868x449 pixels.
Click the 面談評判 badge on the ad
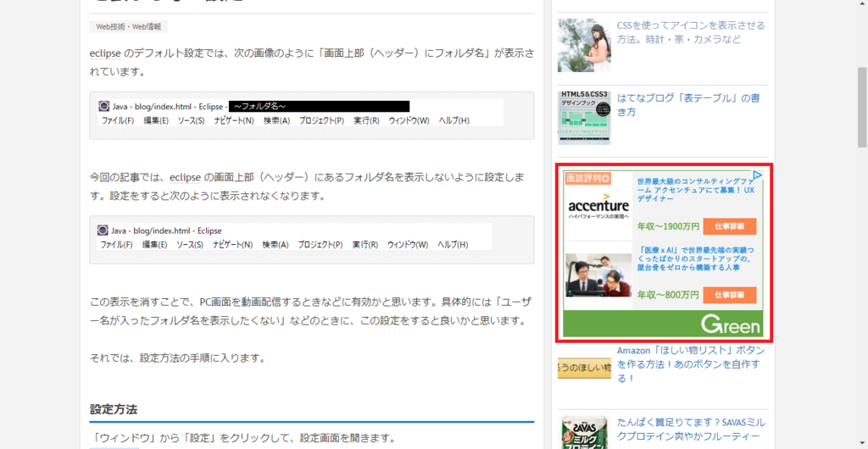pyautogui.click(x=587, y=178)
